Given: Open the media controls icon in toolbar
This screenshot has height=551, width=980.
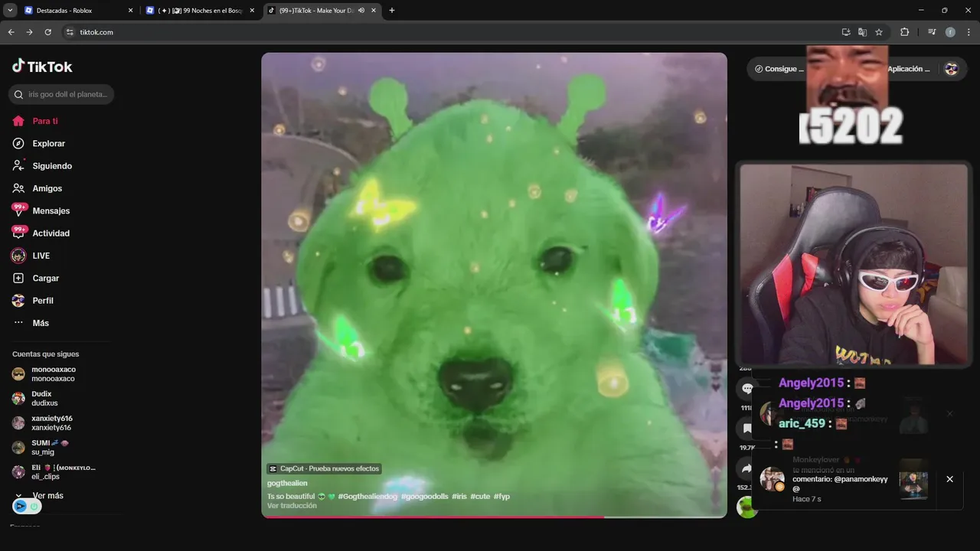Looking at the screenshot, I should point(932,32).
